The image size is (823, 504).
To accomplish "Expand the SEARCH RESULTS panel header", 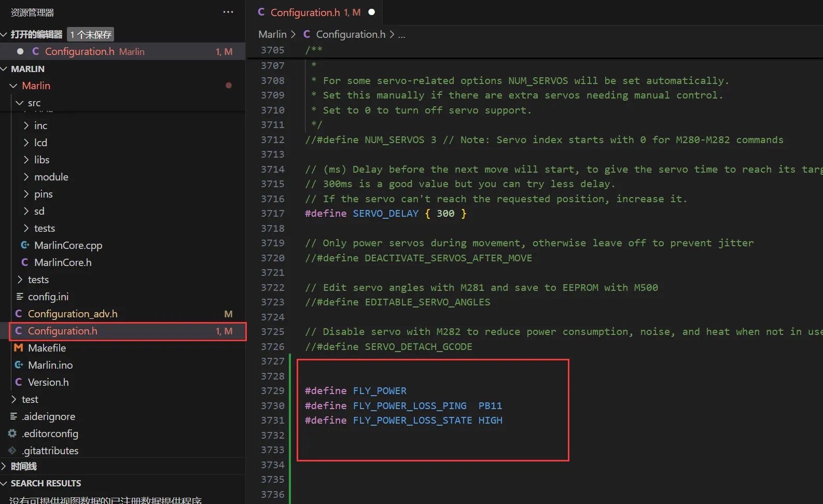I will point(46,483).
